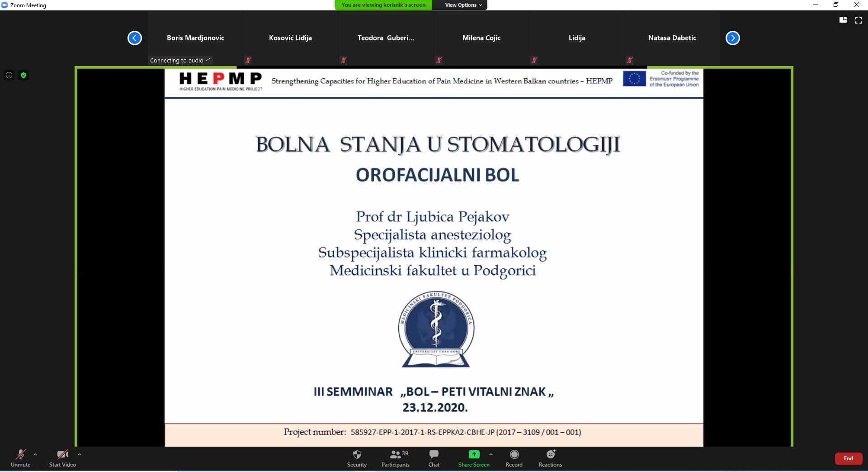Click muted mic icon on Teodora Guberi tile
The image size is (868, 472).
[x=344, y=60]
